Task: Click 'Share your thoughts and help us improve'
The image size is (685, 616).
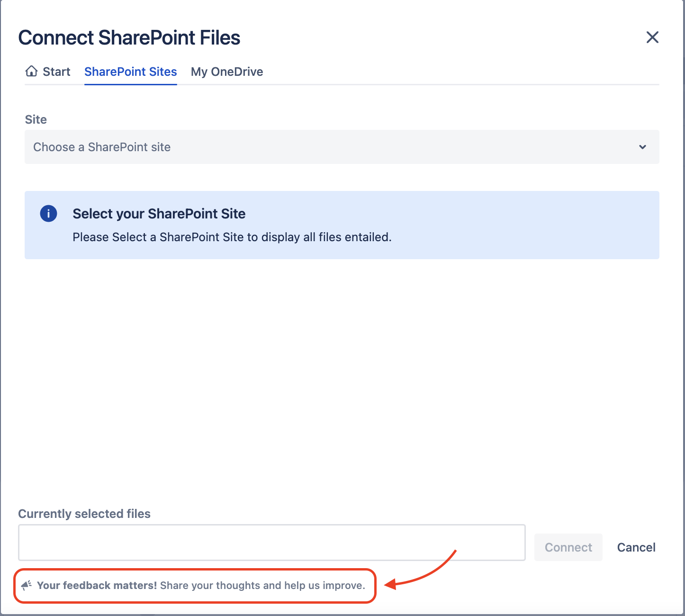Action: coord(262,585)
